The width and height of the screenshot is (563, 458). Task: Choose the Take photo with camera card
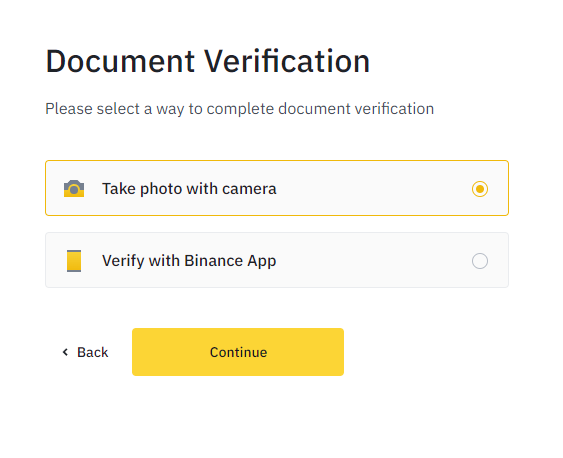pyautogui.click(x=277, y=188)
